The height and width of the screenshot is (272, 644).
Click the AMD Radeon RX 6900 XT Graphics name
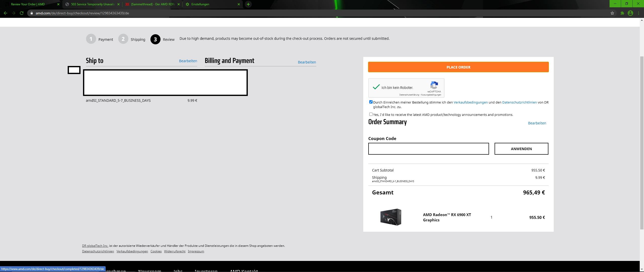pos(447,217)
